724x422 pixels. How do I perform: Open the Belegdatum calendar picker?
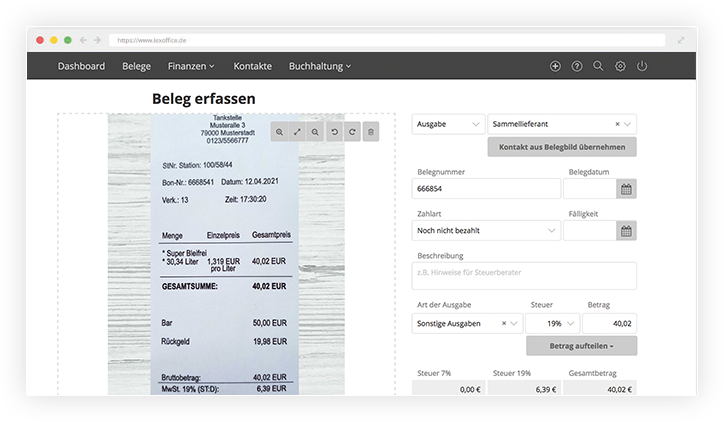[626, 189]
